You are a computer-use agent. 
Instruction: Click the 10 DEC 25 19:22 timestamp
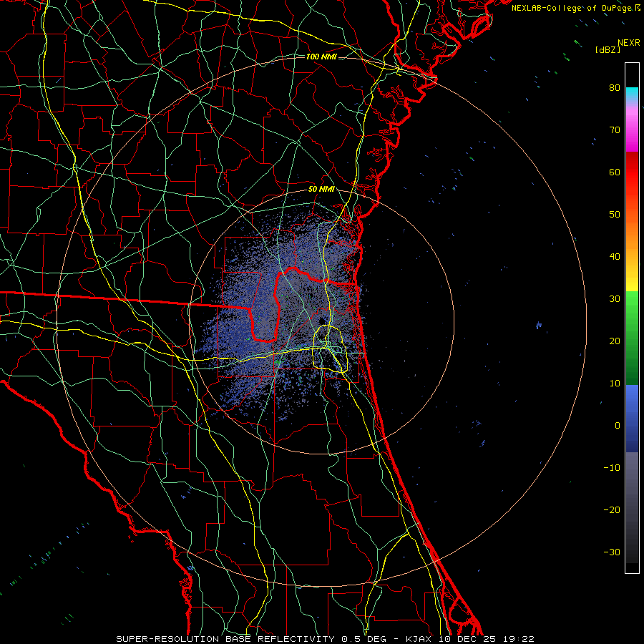[487, 639]
